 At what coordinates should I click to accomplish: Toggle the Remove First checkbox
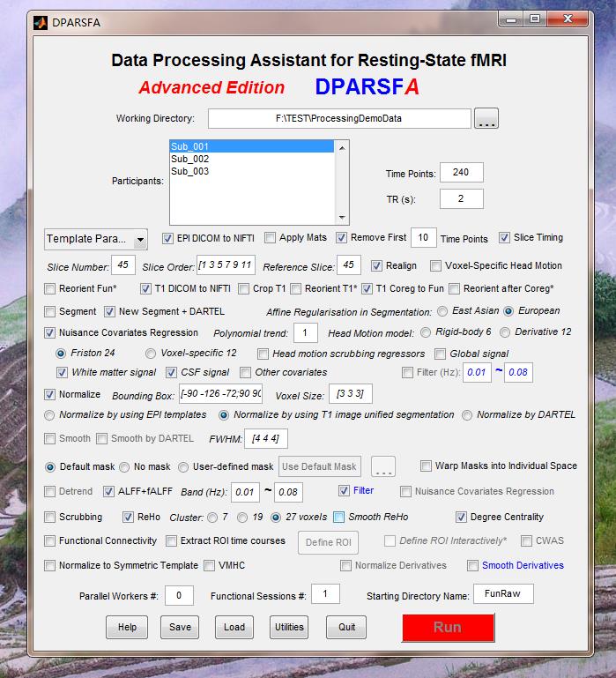[x=341, y=238]
